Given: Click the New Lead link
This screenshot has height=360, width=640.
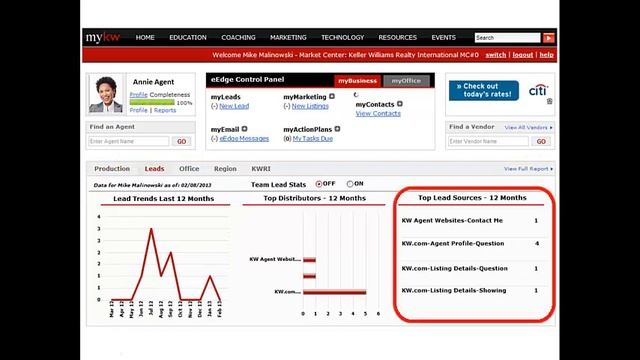Looking at the screenshot, I should (234, 106).
